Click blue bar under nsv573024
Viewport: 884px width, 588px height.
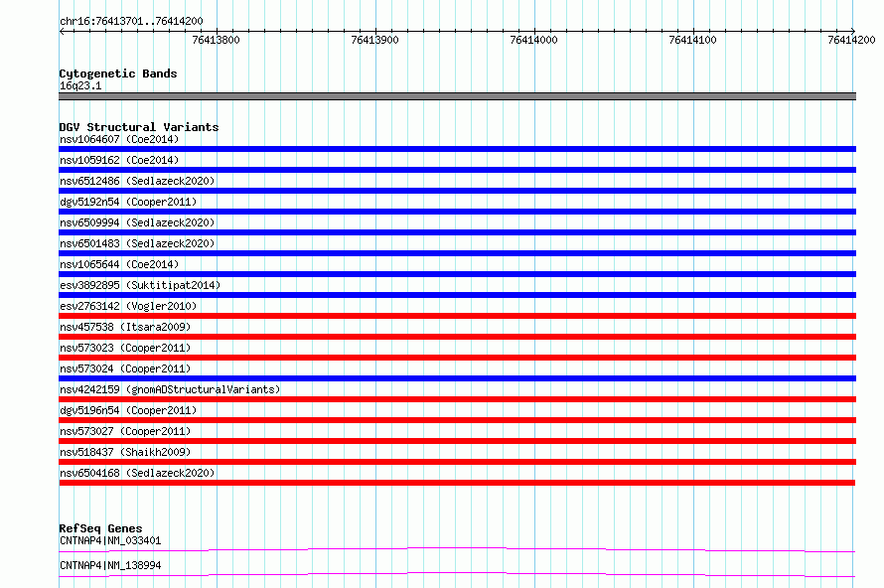tap(457, 378)
